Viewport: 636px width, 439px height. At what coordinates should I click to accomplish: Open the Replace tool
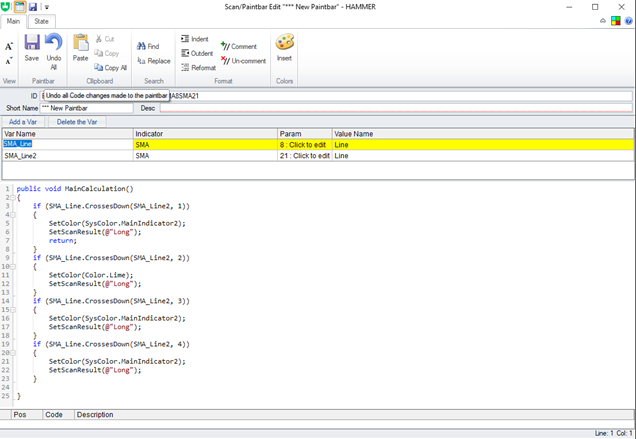click(x=154, y=60)
